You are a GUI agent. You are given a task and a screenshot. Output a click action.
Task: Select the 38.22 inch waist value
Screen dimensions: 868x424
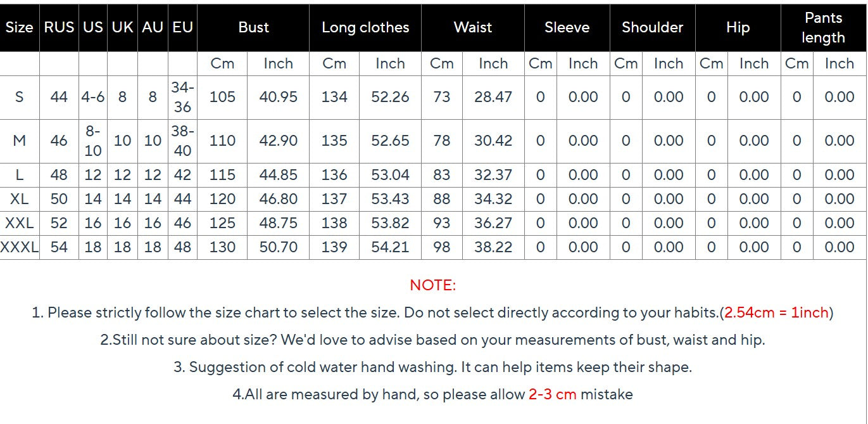(x=493, y=247)
